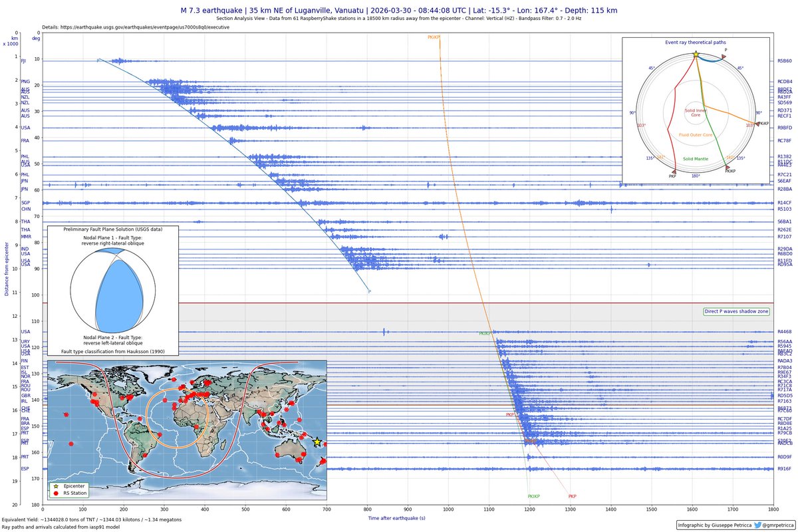Screen dimensions: 798x532
Task: Select the IND station trace label
Action: (x=25, y=249)
